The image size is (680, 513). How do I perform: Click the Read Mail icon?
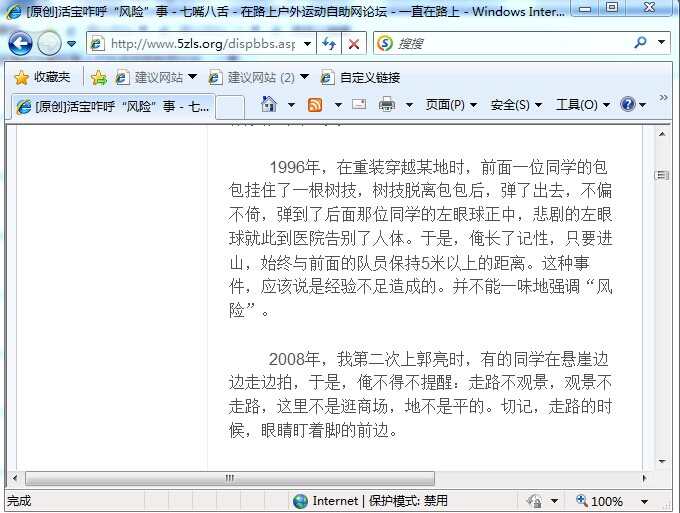tap(359, 104)
